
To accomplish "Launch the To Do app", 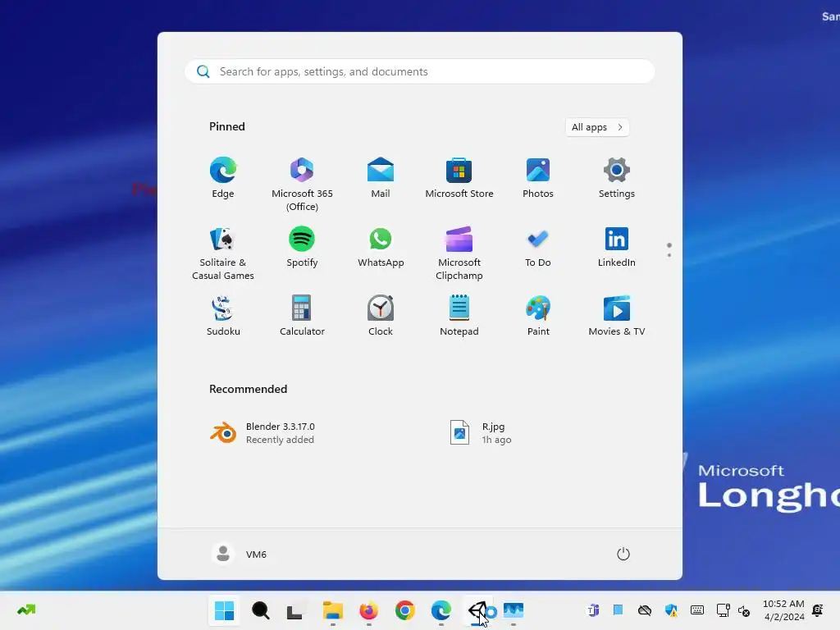I will (538, 248).
